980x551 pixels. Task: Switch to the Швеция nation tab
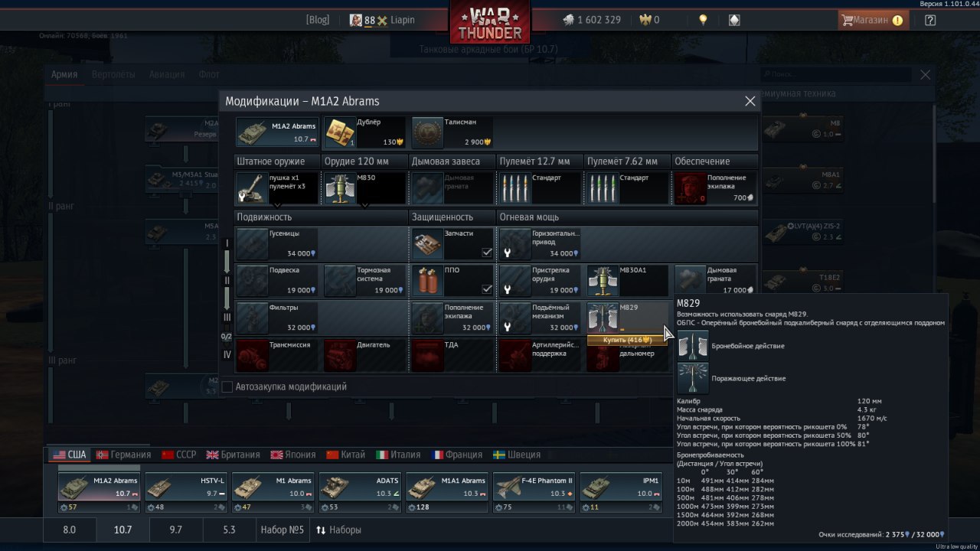point(517,455)
